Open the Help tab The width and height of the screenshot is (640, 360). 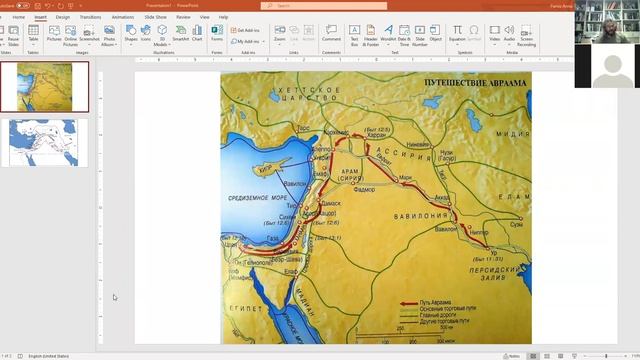pos(223,17)
